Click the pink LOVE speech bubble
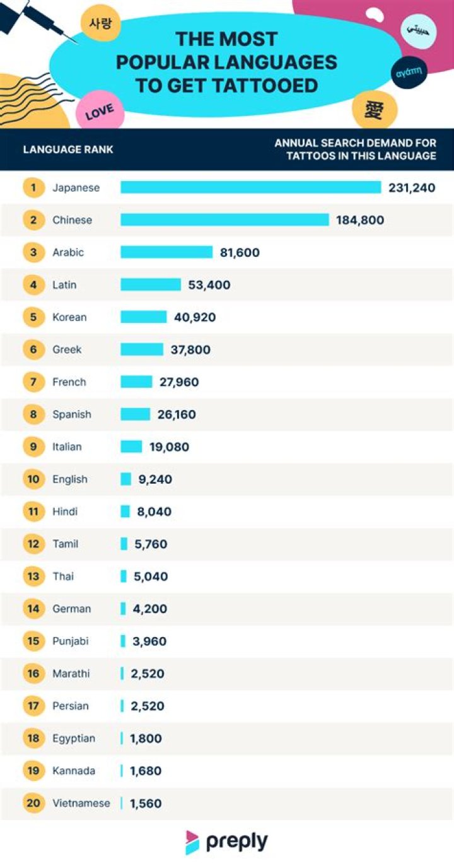This screenshot has width=454, height=868. pos(100,112)
